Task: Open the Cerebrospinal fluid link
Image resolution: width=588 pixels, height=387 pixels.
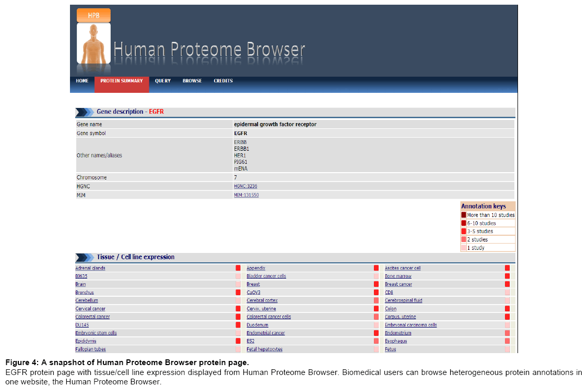Action: click(404, 300)
